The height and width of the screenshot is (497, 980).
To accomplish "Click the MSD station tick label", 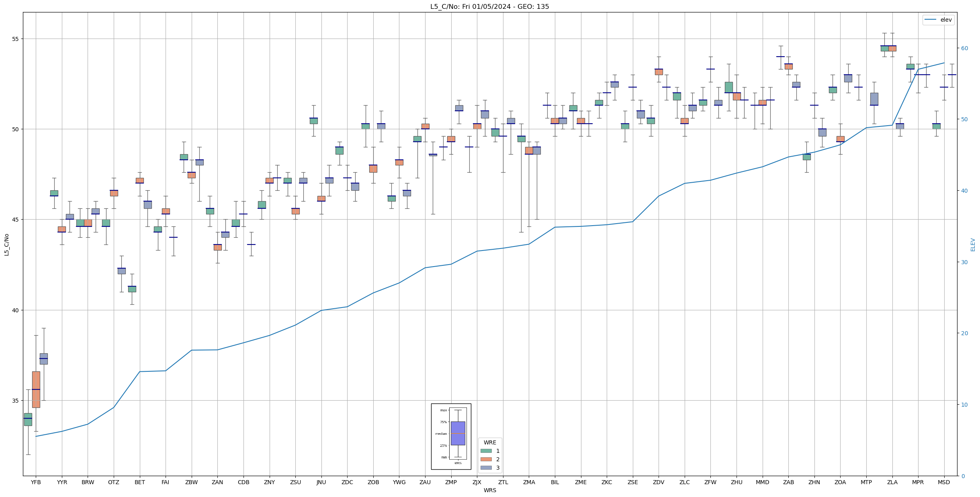I will (x=944, y=483).
